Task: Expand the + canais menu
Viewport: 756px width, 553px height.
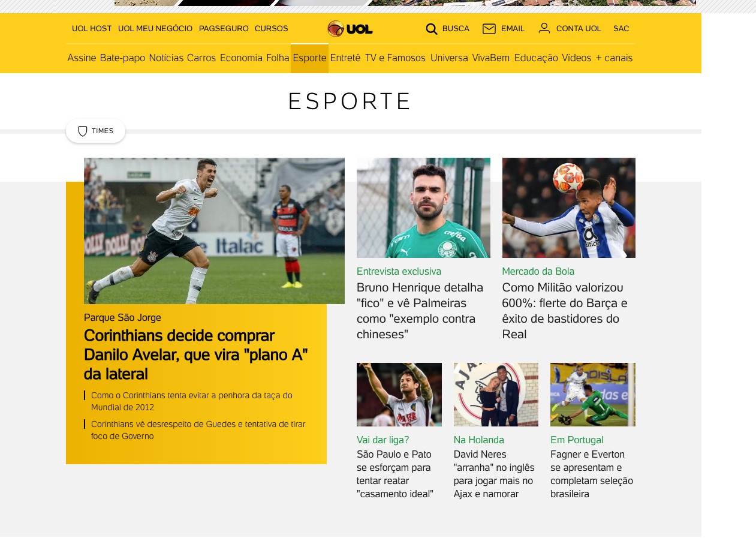Action: pyautogui.click(x=614, y=58)
